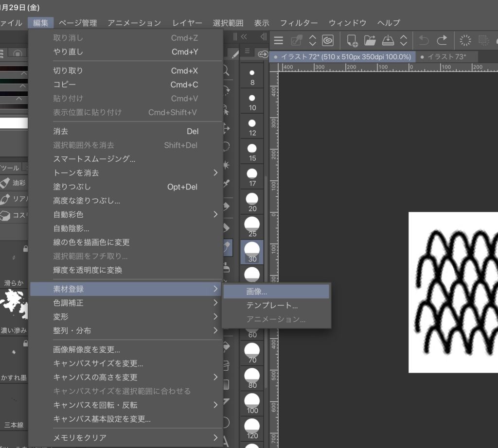Select brush size 8 preset
The image size is (498, 448).
point(252,76)
